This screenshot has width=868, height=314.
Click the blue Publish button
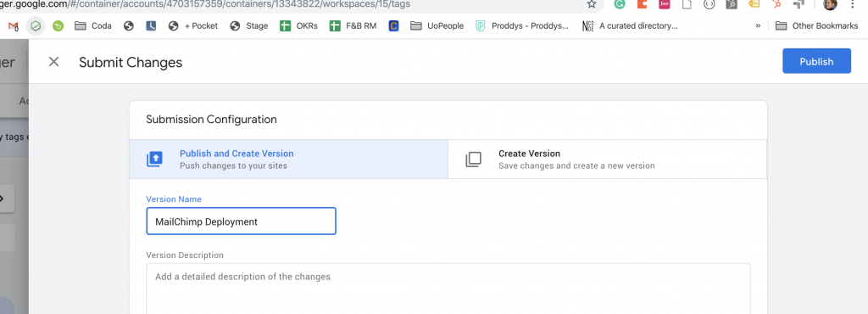click(x=816, y=61)
